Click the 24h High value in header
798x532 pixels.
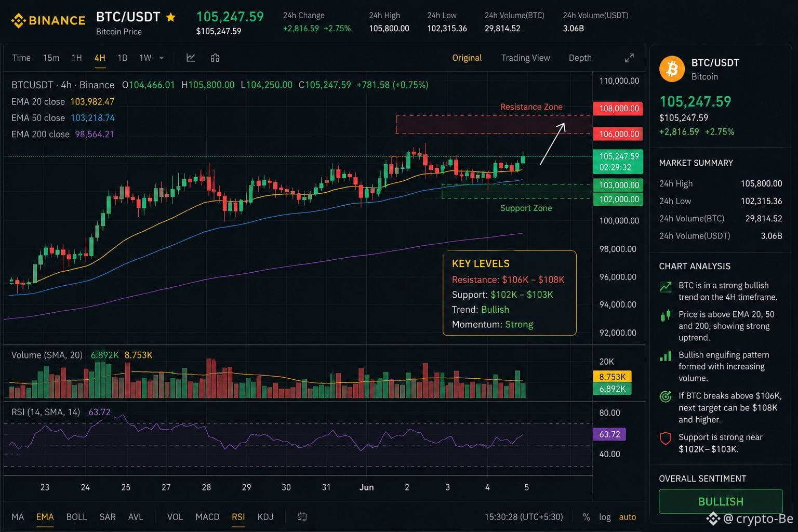tap(389, 29)
